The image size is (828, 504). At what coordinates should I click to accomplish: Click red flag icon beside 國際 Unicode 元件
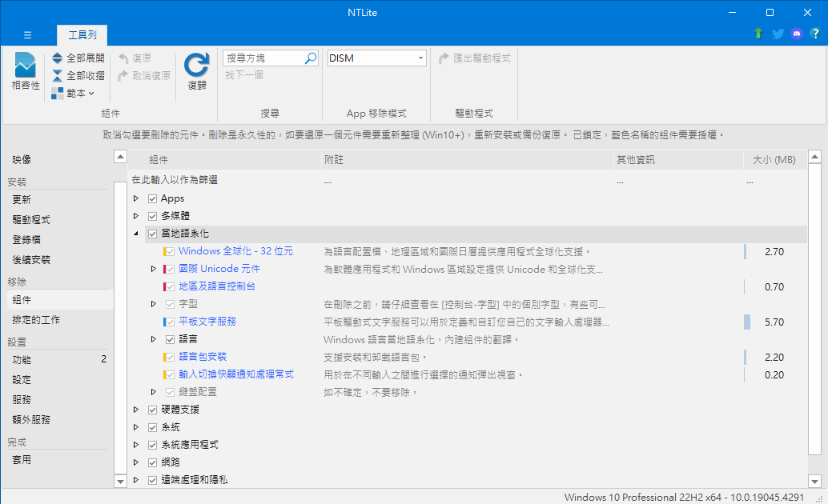point(165,269)
